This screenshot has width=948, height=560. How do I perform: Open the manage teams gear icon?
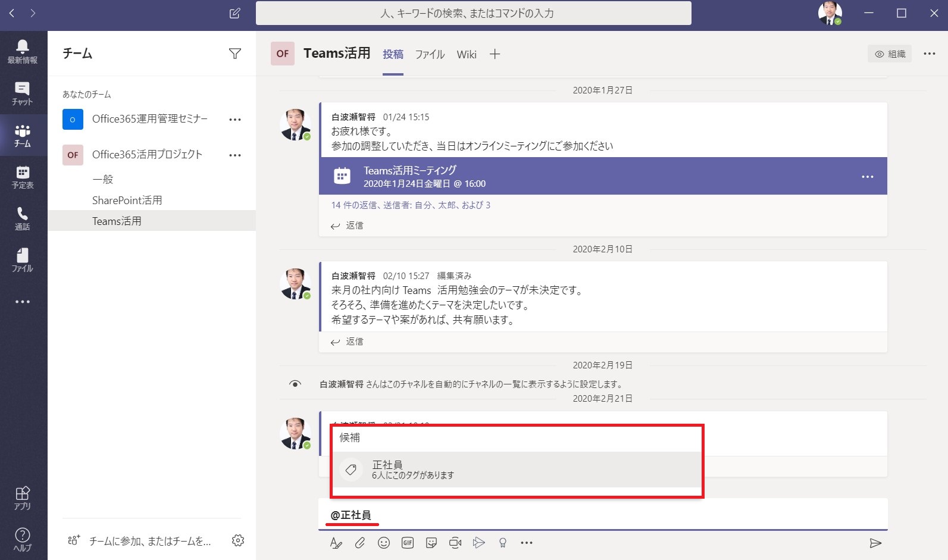(x=238, y=540)
